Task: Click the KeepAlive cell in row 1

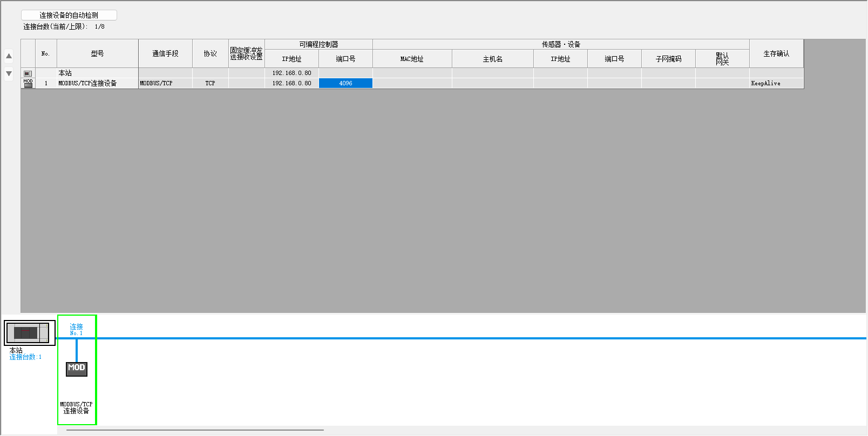Action: click(x=776, y=83)
